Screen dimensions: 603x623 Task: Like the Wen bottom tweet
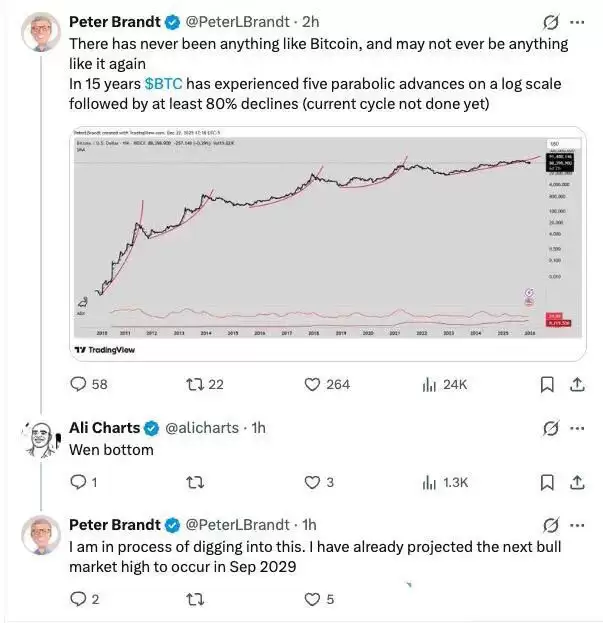(x=311, y=482)
